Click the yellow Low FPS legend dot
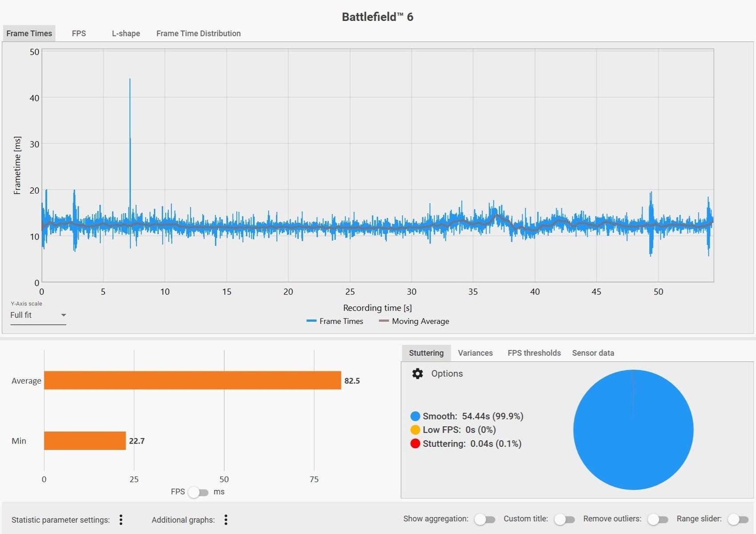The image size is (756, 534). coord(415,430)
